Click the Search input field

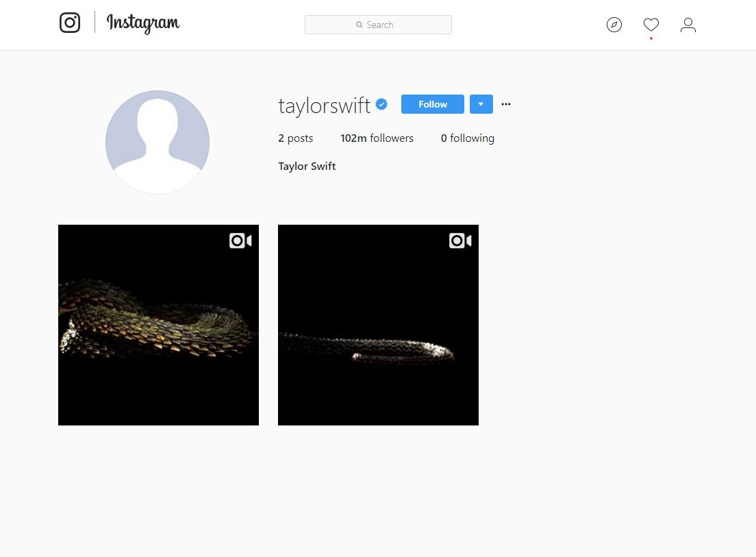click(378, 25)
